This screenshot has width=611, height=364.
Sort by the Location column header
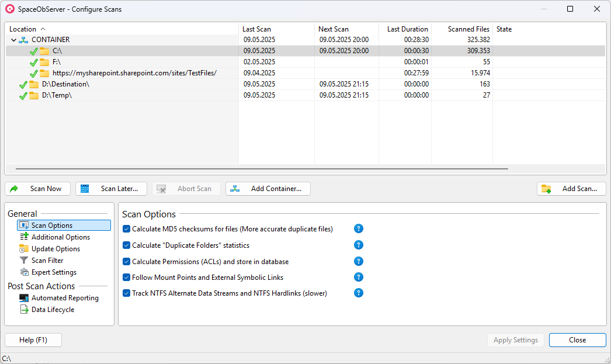tap(23, 29)
